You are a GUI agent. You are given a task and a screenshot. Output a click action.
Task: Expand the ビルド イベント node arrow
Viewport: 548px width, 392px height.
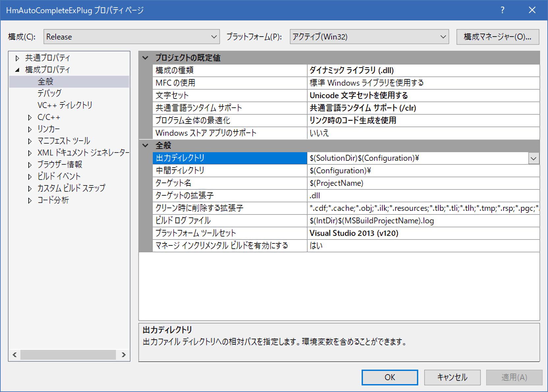[x=30, y=177]
